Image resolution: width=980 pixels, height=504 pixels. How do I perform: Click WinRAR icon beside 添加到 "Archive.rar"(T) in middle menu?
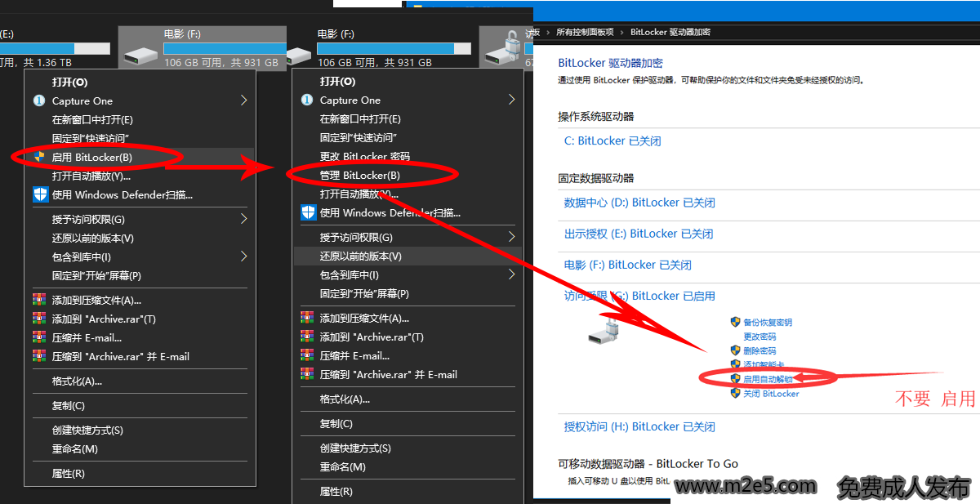pos(307,337)
